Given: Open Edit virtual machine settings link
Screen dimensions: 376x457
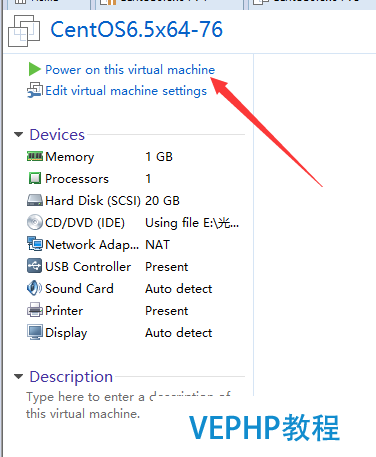Looking at the screenshot, I should tap(126, 91).
